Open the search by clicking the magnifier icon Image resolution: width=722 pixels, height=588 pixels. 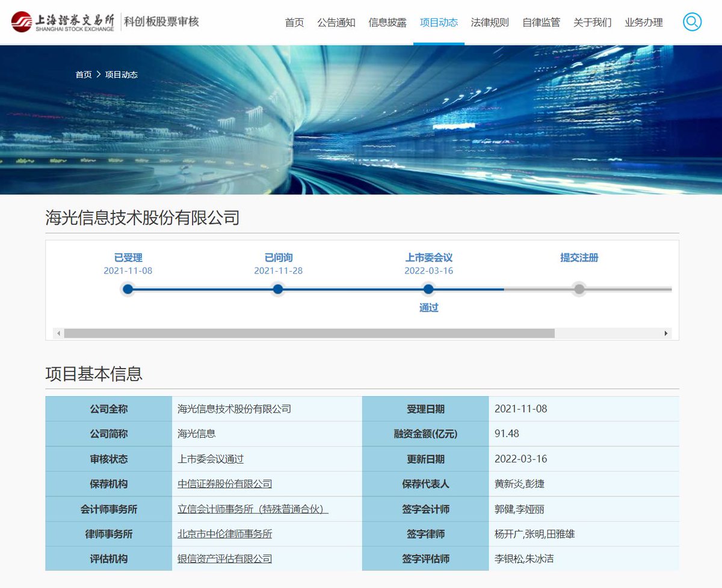[x=691, y=22]
